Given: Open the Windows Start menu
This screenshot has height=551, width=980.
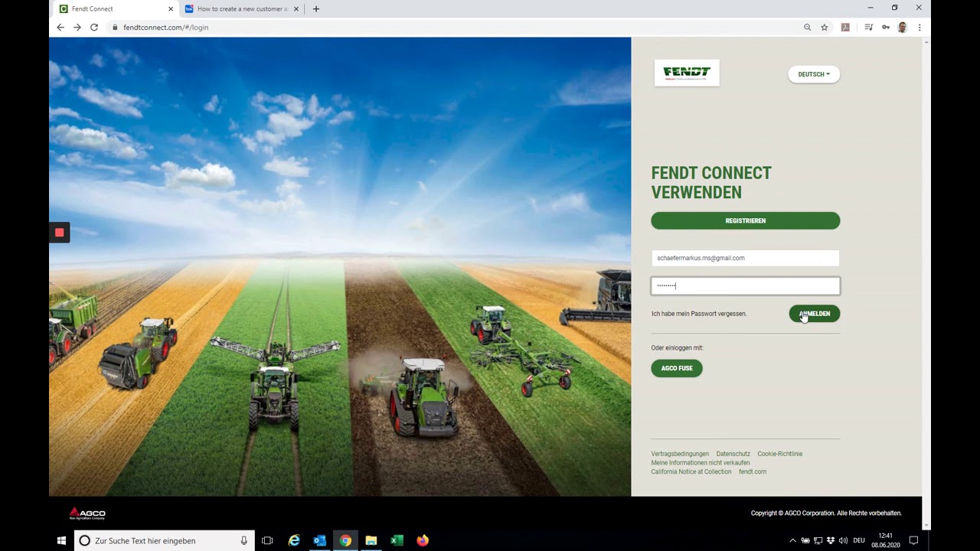Looking at the screenshot, I should click(61, 540).
